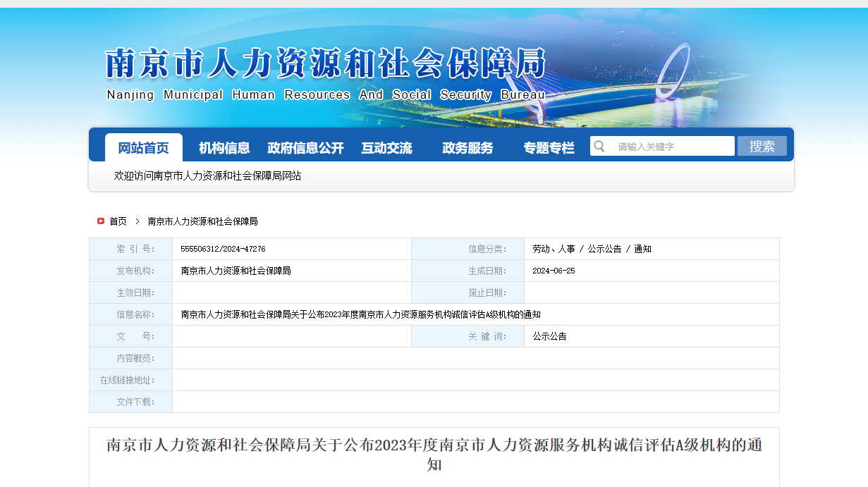This screenshot has height=487, width=868.
Task: Click the 搜索 button
Action: (x=762, y=146)
